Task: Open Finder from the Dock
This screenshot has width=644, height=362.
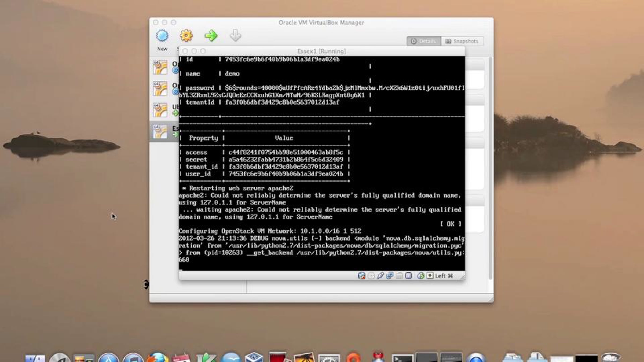Action: click(x=35, y=358)
